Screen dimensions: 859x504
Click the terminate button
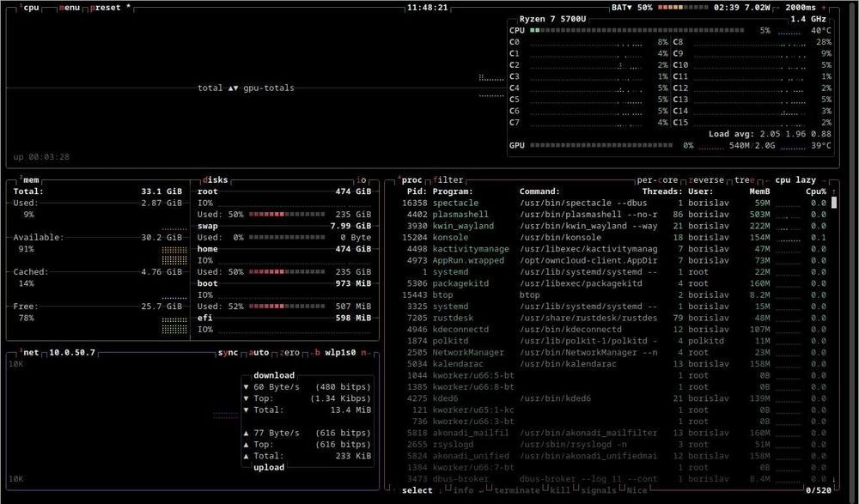coord(517,490)
